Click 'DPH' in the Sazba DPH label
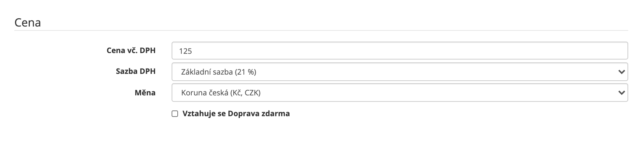The width and height of the screenshot is (644, 142). pos(148,71)
